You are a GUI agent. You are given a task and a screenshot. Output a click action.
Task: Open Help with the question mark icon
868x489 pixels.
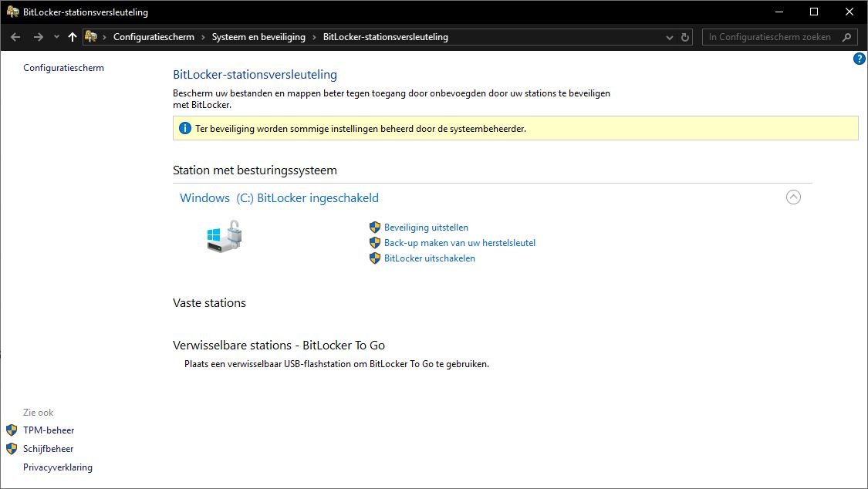pyautogui.click(x=860, y=59)
